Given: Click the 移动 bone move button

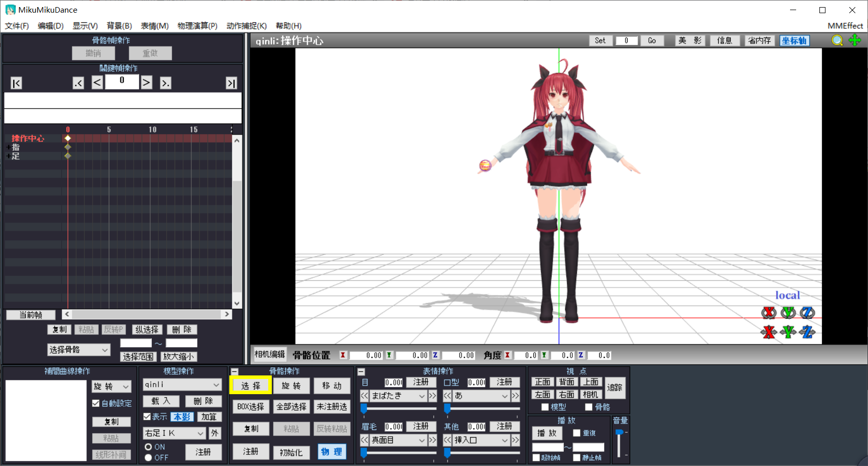Looking at the screenshot, I should point(332,386).
